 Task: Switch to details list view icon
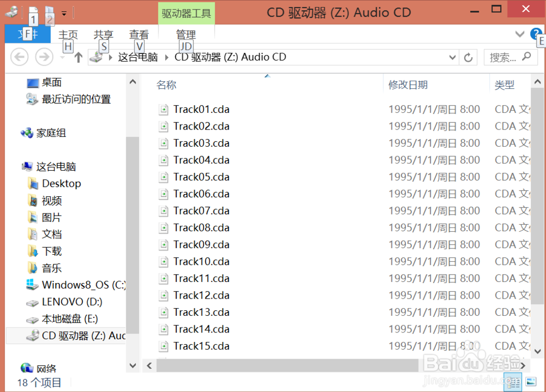pos(513,382)
